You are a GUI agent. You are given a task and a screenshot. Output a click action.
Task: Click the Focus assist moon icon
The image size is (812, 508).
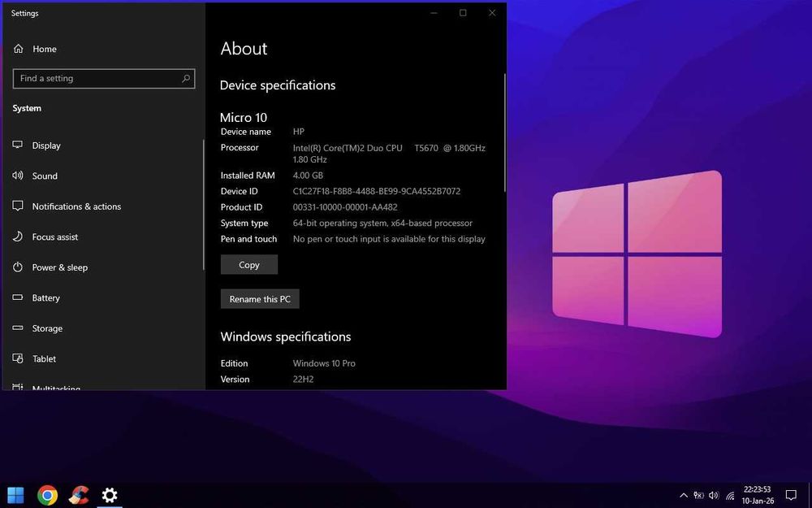point(18,237)
